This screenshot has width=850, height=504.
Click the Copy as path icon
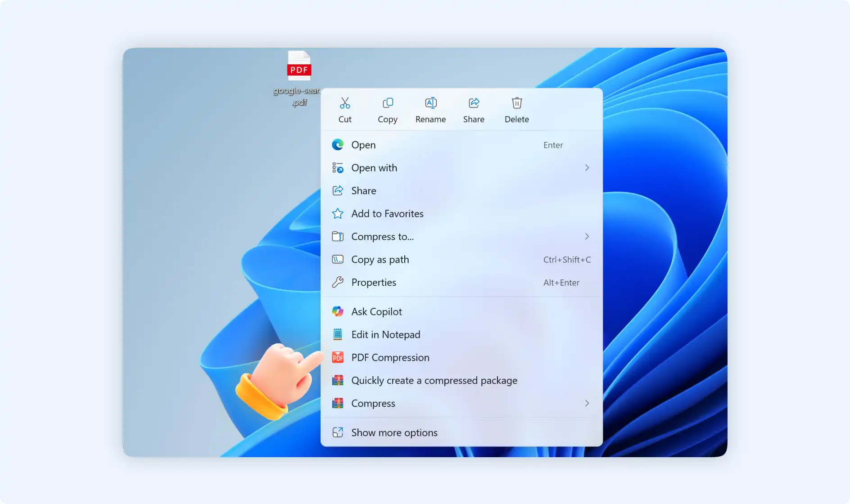pyautogui.click(x=338, y=259)
